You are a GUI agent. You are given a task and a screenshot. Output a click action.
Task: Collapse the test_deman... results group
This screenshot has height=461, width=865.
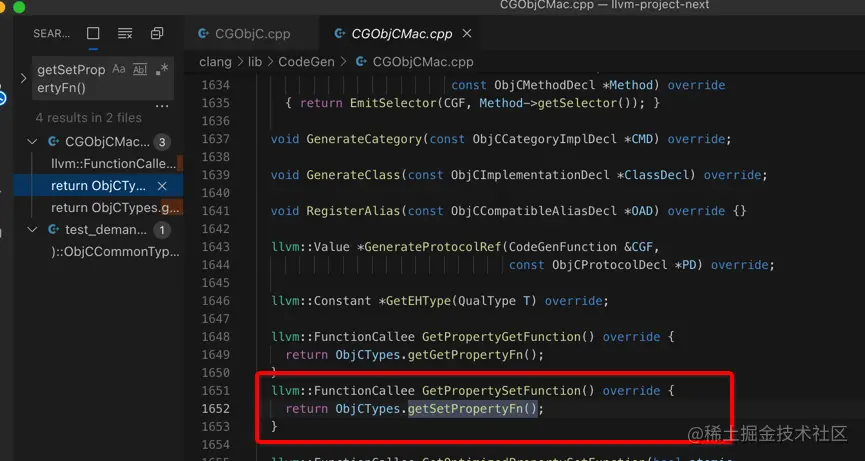point(33,229)
